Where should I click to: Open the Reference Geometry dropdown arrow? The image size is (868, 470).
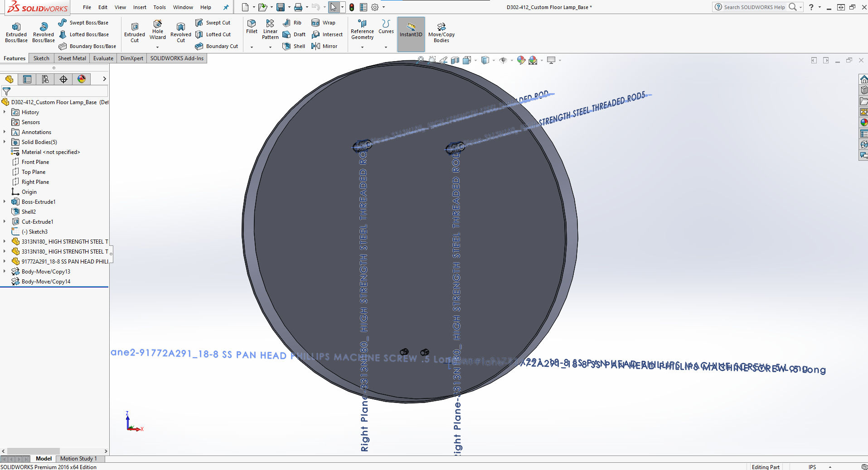click(x=362, y=47)
